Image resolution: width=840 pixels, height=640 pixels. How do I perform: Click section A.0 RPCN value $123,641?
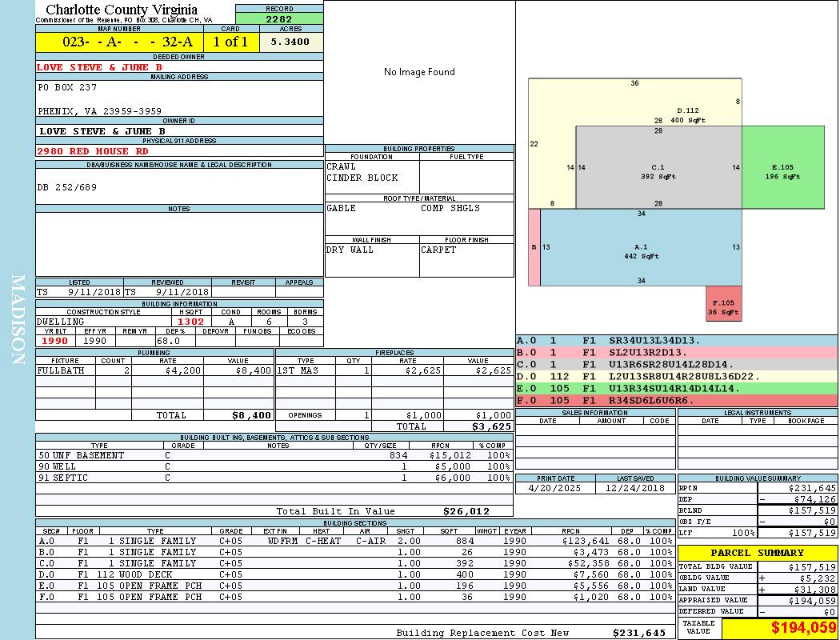coord(585,541)
